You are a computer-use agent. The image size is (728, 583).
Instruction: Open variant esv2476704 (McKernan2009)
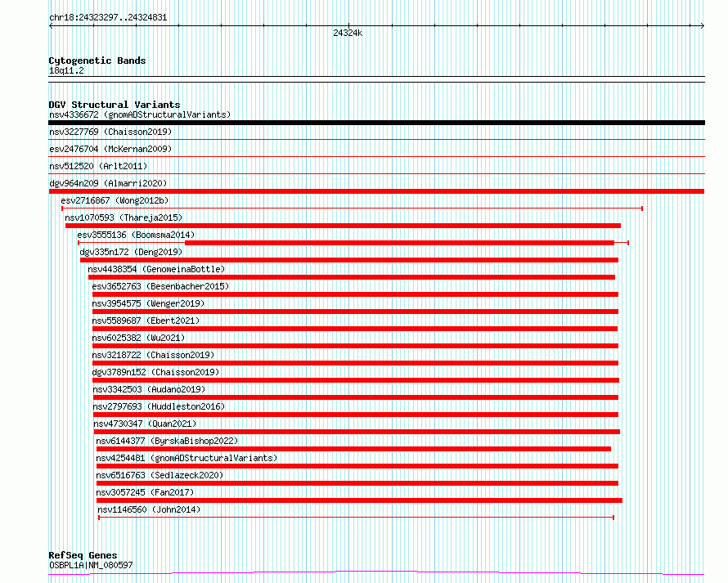(x=110, y=149)
